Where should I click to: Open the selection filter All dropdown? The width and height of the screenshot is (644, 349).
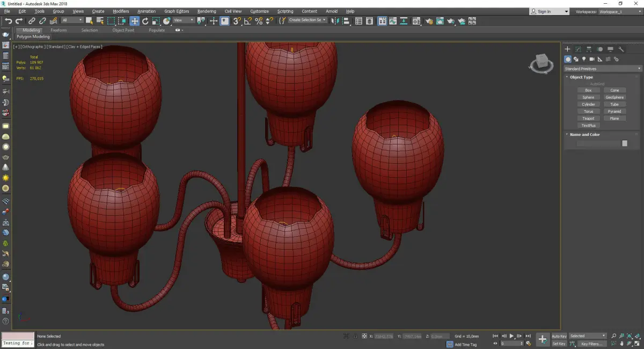[x=72, y=20]
